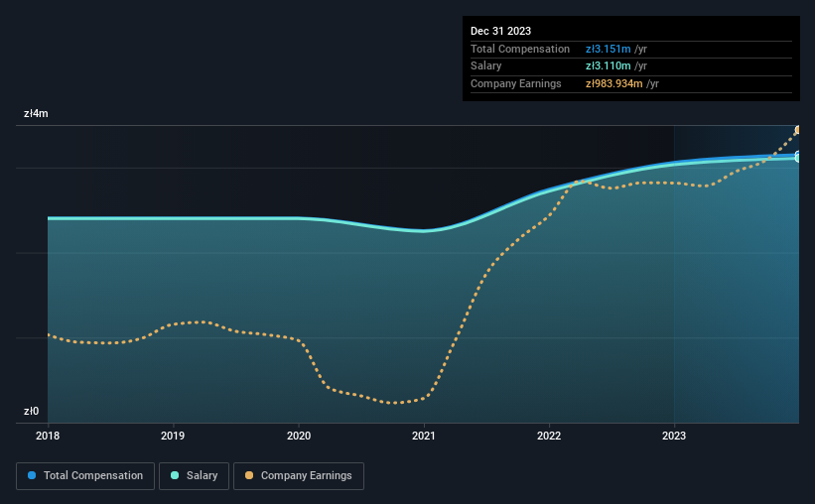Click the zł983.934m company earnings value
This screenshot has height=504, width=815.
(x=613, y=83)
